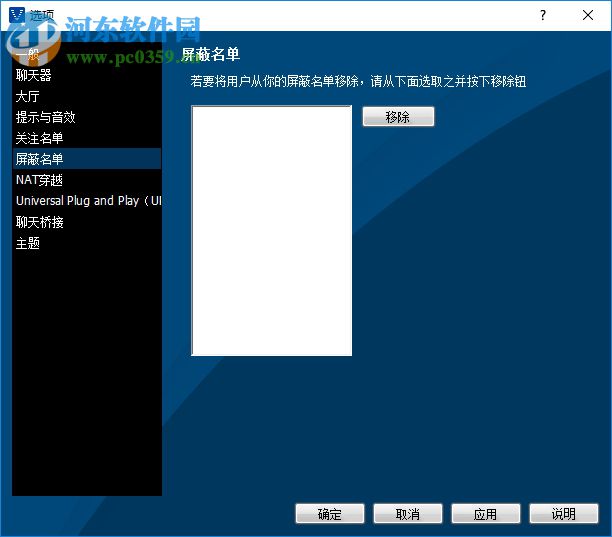Confirm with the 确定 button
The image size is (612, 537).
(330, 514)
